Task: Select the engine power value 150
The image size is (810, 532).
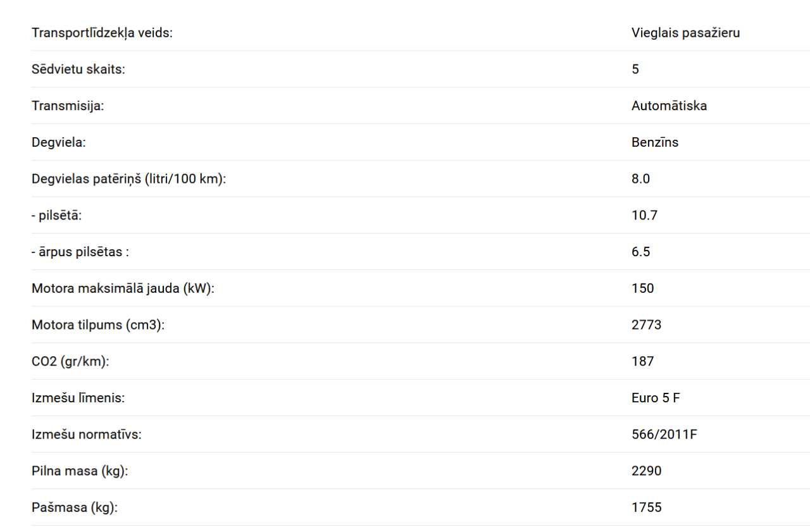Action: (x=642, y=288)
